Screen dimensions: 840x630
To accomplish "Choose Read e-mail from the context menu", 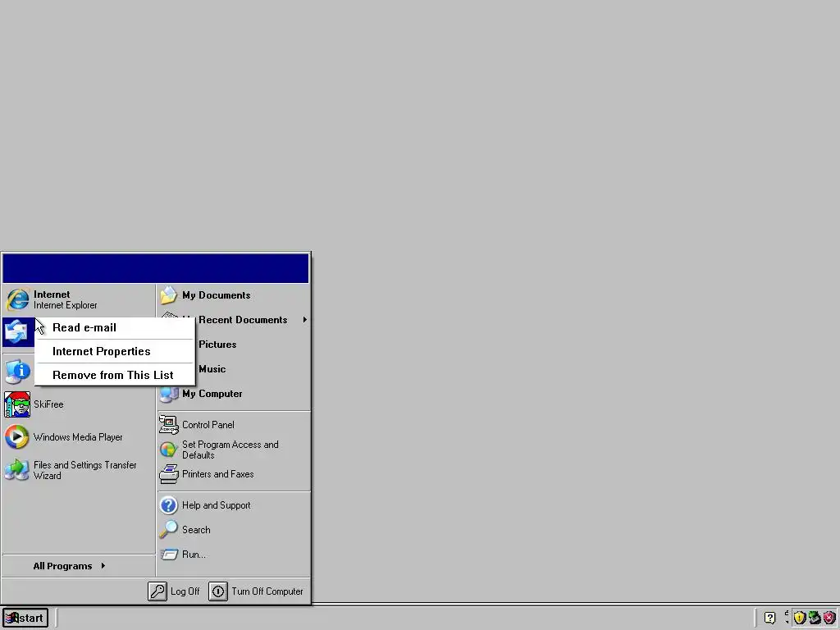I will point(115,328).
